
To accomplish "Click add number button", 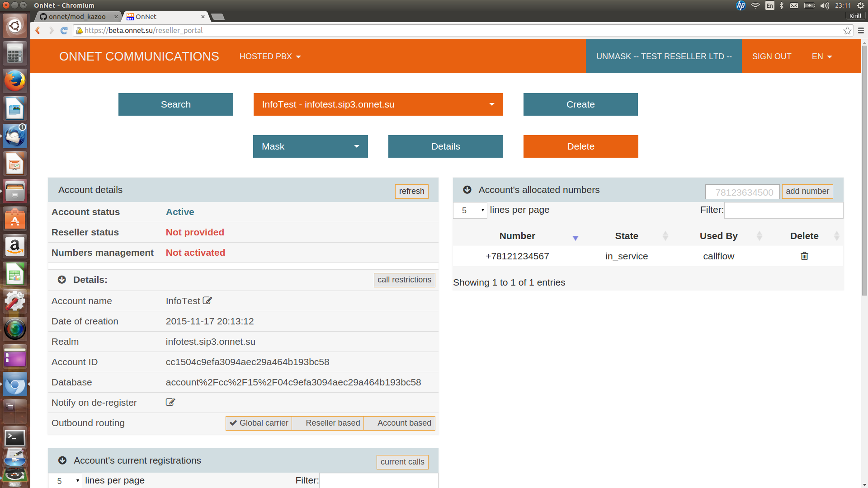I will [x=807, y=191].
